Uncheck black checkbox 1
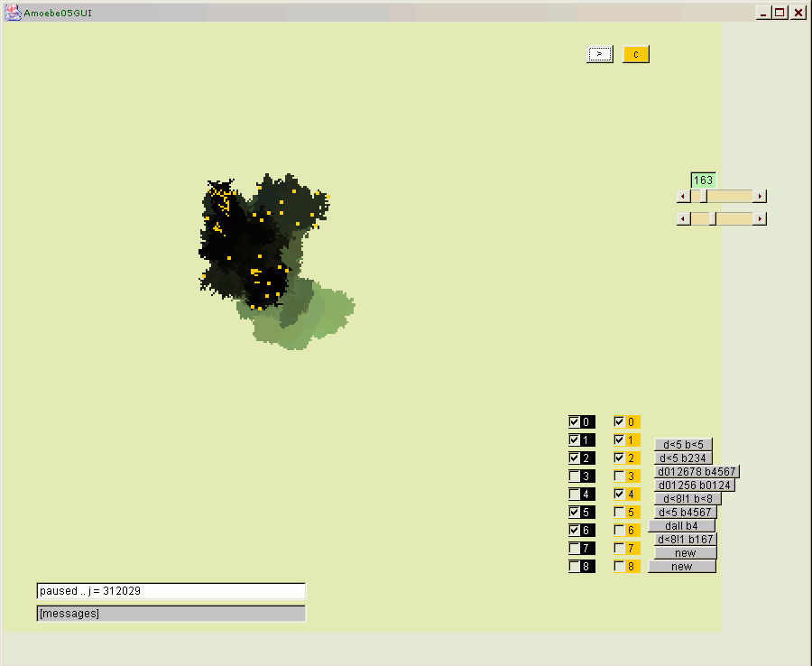 point(575,439)
